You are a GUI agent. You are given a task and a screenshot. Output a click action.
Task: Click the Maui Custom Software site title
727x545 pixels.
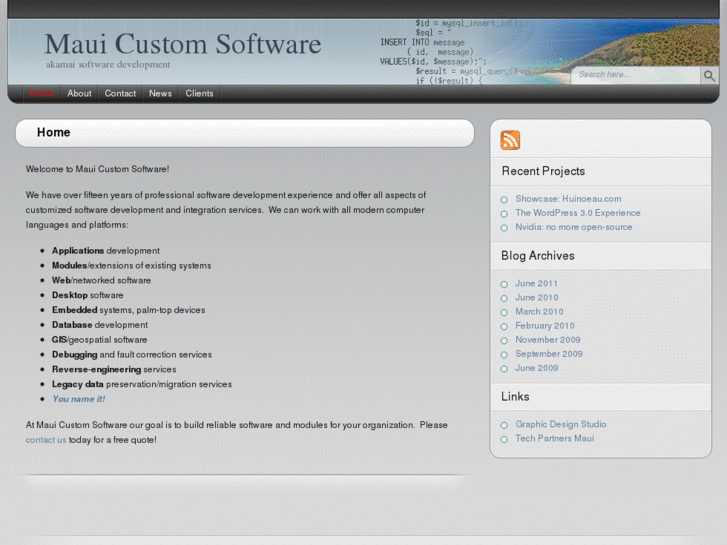pos(183,44)
